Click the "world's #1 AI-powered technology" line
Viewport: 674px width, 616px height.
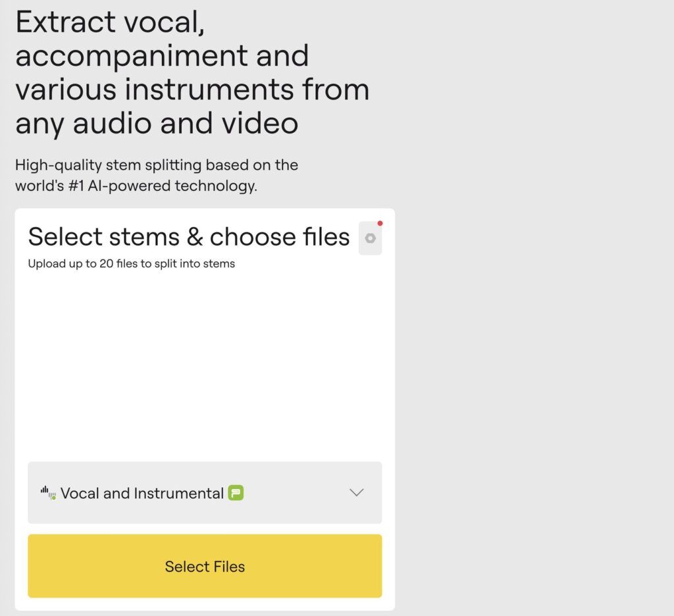coord(136,186)
